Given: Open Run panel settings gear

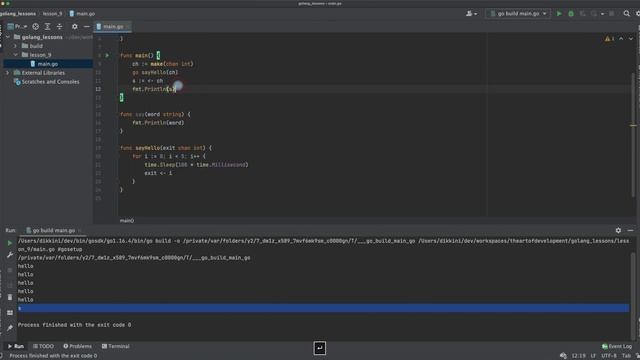Looking at the screenshot, I should [618, 231].
